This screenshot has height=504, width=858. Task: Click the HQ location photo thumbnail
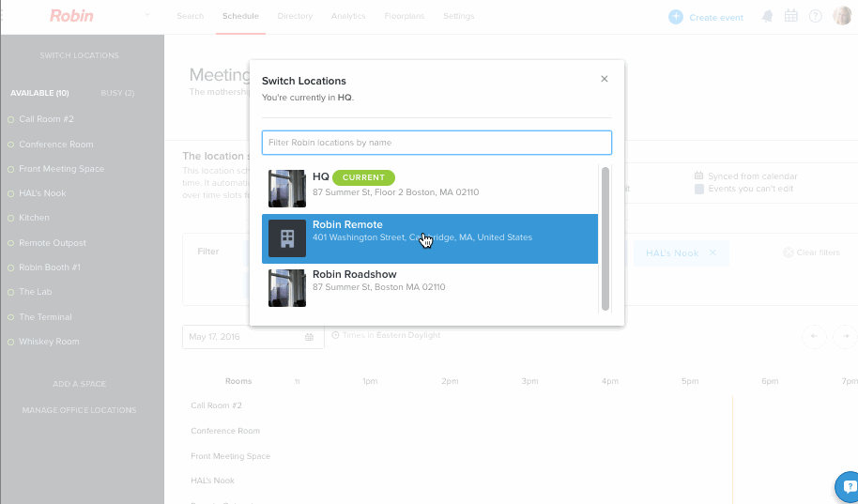pos(287,189)
